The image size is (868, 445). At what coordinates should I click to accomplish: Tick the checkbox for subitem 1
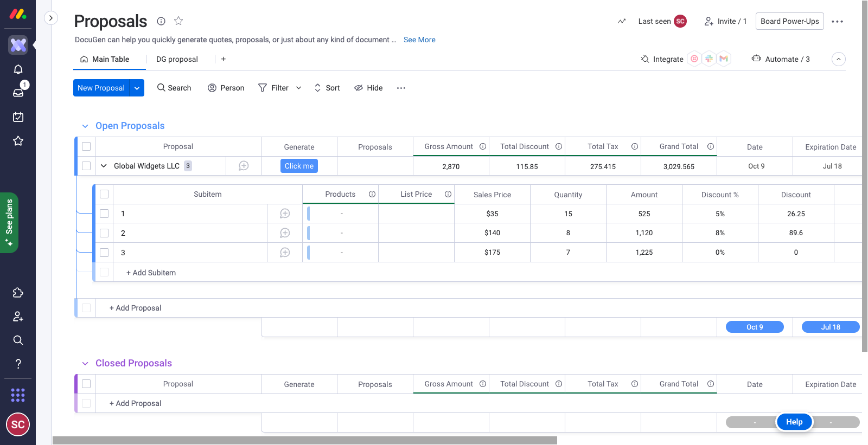pyautogui.click(x=104, y=214)
